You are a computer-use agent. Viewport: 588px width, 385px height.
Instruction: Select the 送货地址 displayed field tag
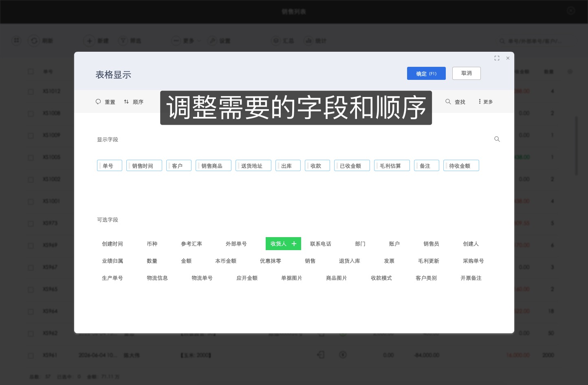253,166
